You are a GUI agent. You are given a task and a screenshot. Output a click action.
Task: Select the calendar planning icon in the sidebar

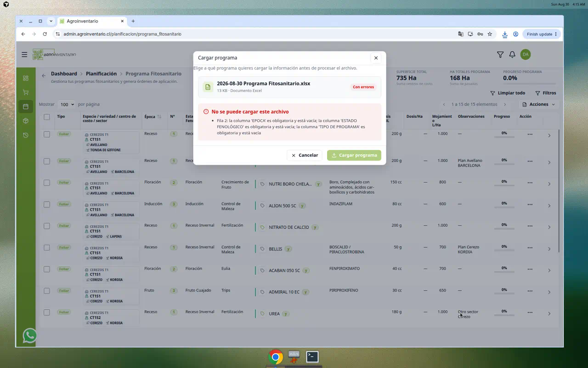click(26, 107)
